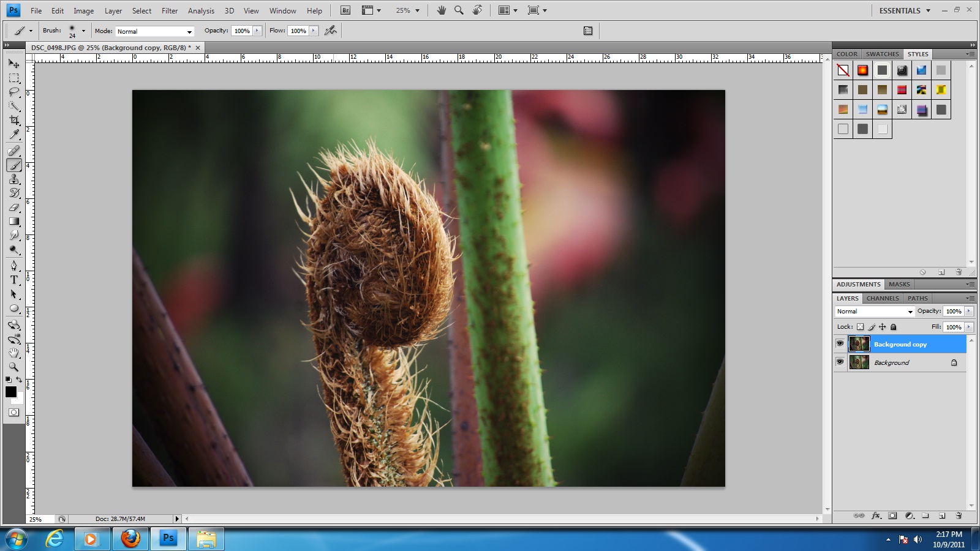Toggle the Brushes panel from options bar
The width and height of the screenshot is (980, 551).
tap(588, 31)
